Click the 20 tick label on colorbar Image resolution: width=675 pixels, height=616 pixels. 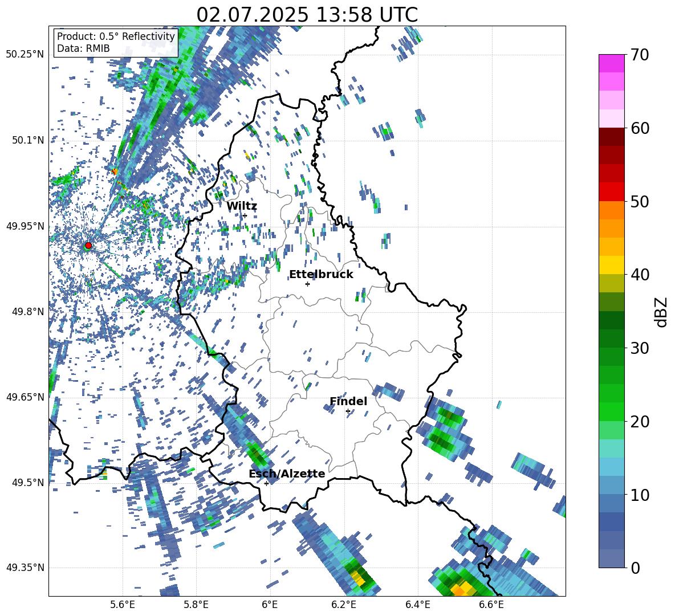(640, 421)
